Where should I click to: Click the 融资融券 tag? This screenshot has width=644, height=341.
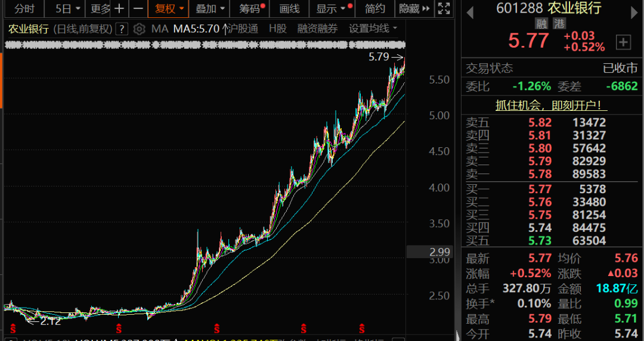click(x=317, y=29)
